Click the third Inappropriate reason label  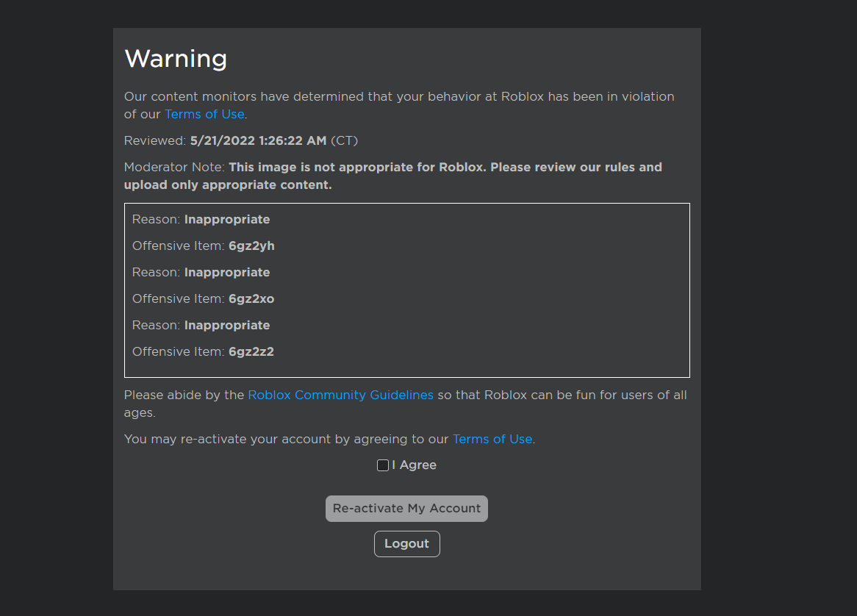(x=226, y=325)
